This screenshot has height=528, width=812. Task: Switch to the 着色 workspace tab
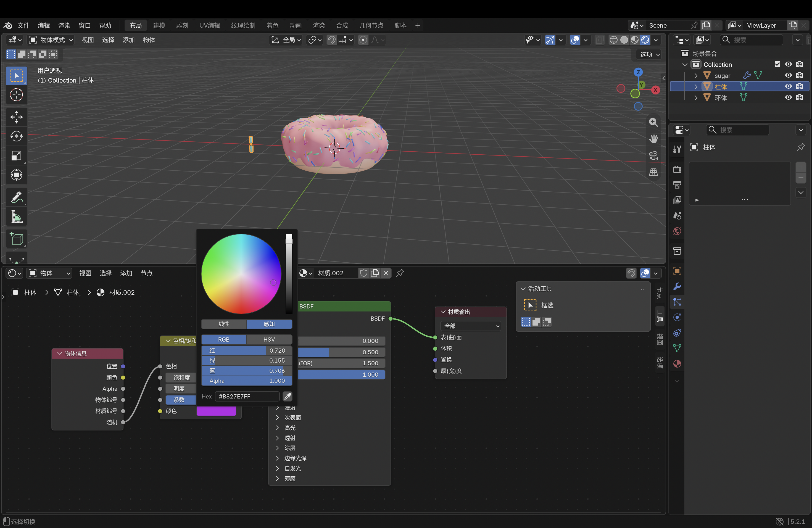[272, 26]
